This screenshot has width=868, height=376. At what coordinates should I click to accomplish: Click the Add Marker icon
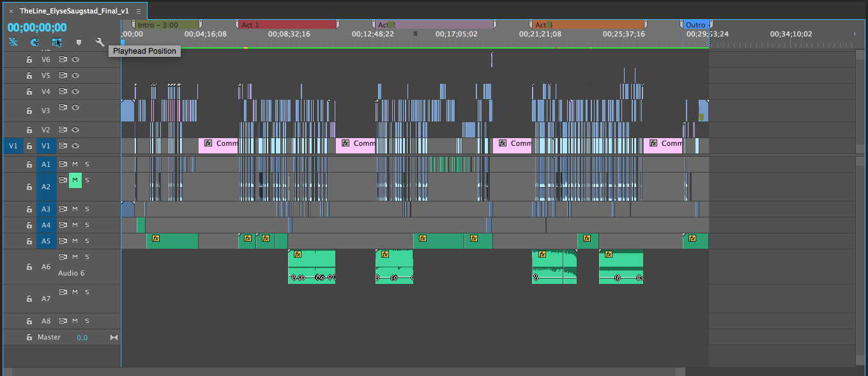coord(79,42)
